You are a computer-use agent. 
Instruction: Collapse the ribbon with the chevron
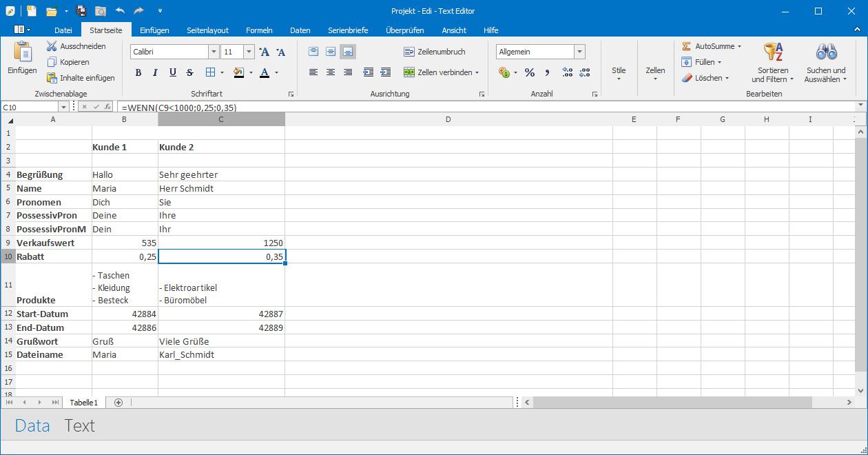(x=858, y=30)
